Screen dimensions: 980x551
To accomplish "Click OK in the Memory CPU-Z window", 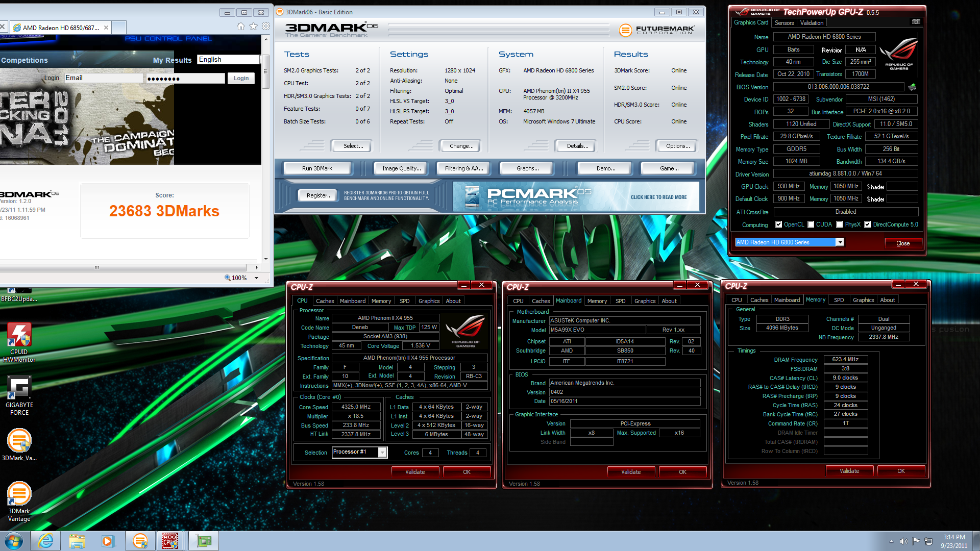I will [901, 471].
